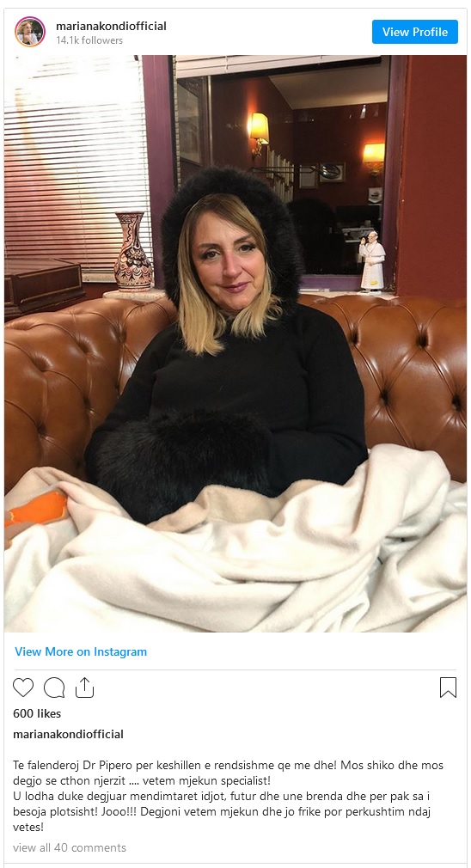Image resolution: width=471 pixels, height=868 pixels.
Task: Select the marianakondiofficial name above the caption
Action: [68, 734]
